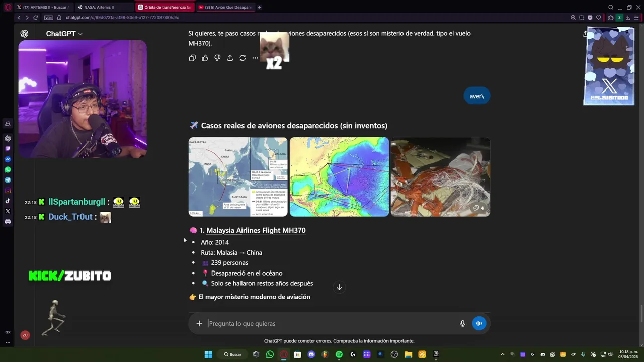Open the ChatGPT sidebar icon in Opera
This screenshot has height=362, width=644.
click(8, 138)
